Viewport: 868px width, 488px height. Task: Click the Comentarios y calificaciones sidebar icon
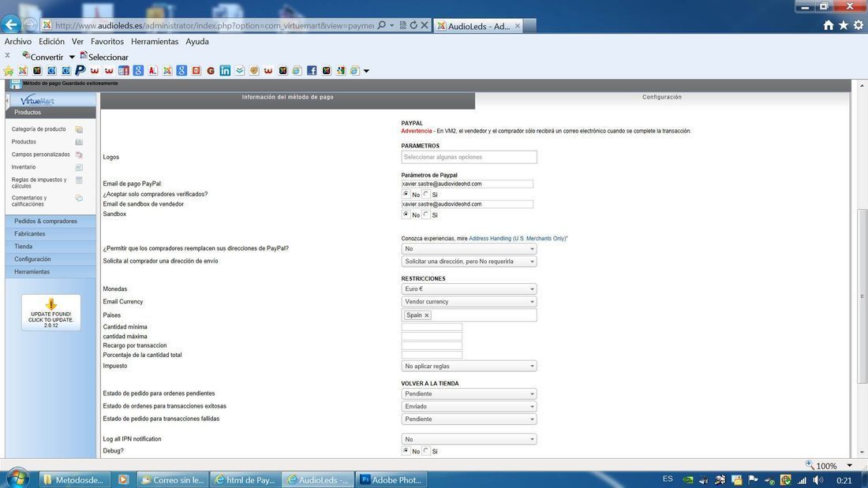point(79,198)
